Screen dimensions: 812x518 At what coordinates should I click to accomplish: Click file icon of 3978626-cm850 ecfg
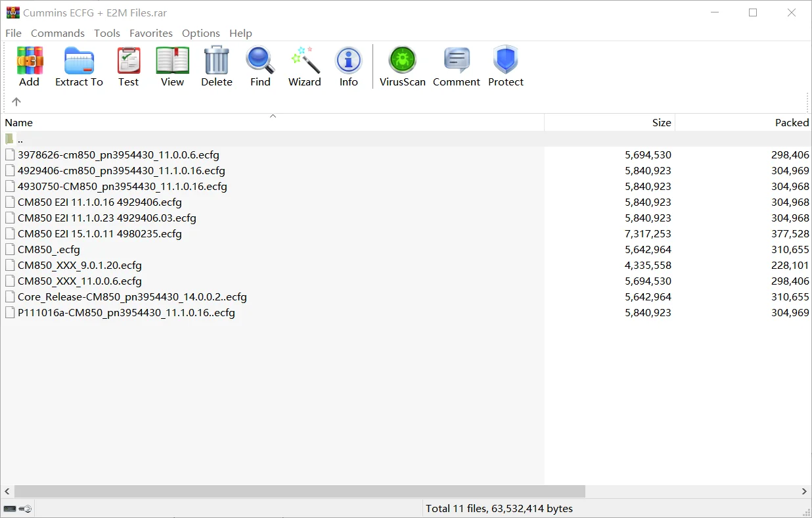(10, 155)
